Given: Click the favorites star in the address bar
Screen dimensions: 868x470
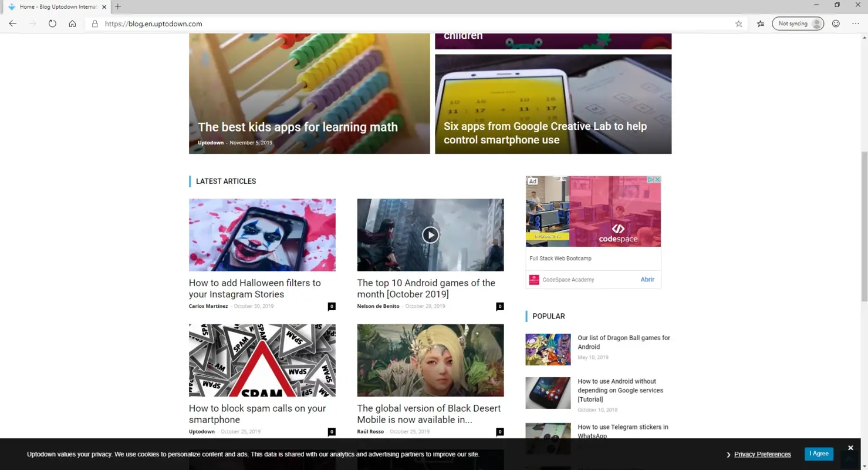Looking at the screenshot, I should pos(738,23).
